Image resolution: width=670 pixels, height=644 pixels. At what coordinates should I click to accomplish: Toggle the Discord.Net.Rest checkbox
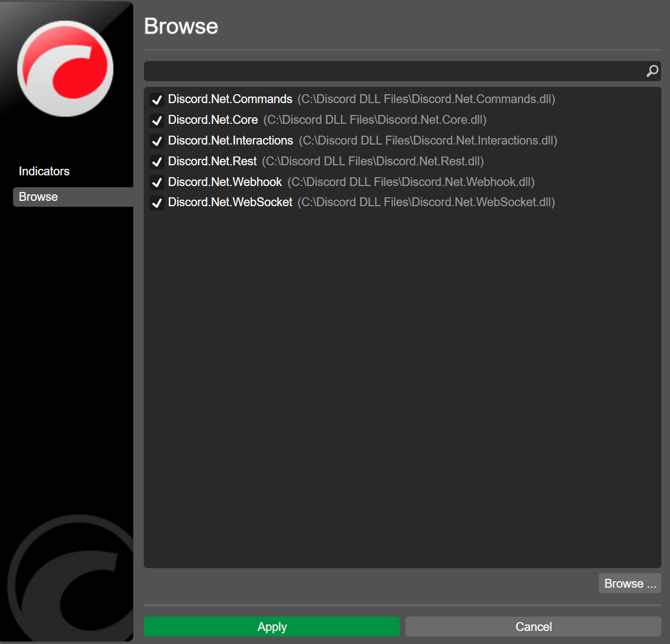157,162
